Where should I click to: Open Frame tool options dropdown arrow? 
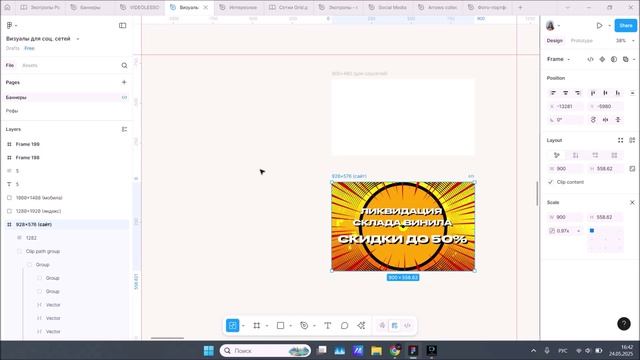(267, 326)
